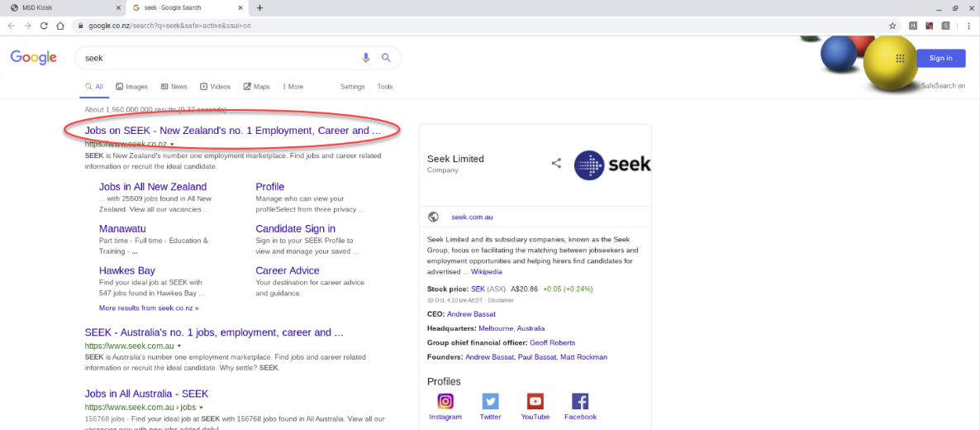The width and height of the screenshot is (980, 430).
Task: Select the All results tab
Action: pos(94,86)
